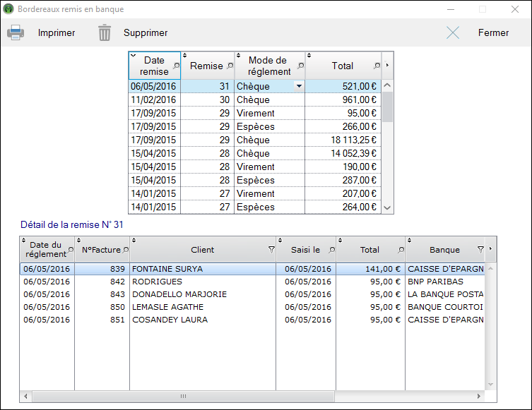This screenshot has height=410, width=532.
Task: Sort the upper table by Mode de réglement
Action: click(268, 66)
